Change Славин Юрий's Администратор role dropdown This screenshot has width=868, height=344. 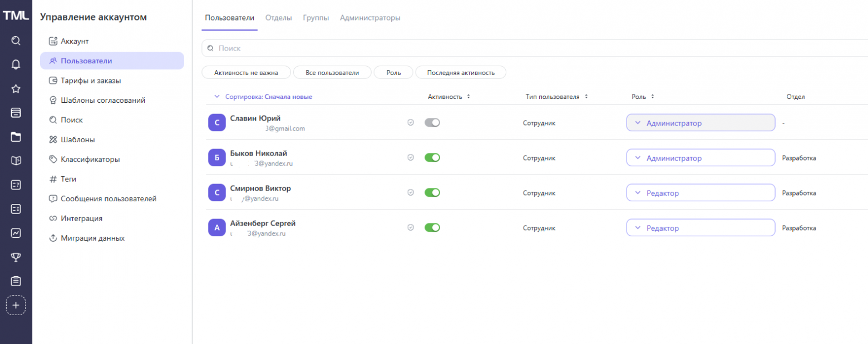tap(701, 122)
